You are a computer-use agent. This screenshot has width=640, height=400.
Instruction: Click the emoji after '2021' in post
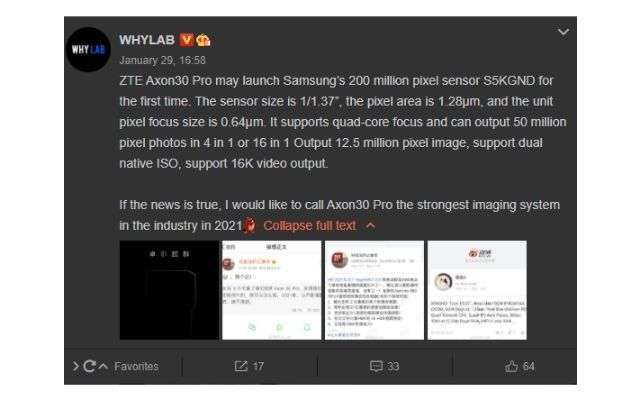click(x=249, y=225)
